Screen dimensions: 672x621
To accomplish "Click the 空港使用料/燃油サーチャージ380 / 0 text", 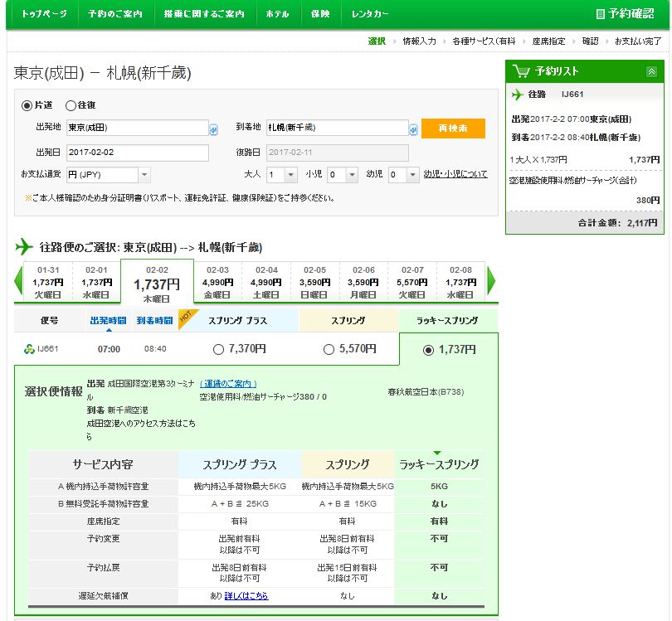I will tap(263, 397).
